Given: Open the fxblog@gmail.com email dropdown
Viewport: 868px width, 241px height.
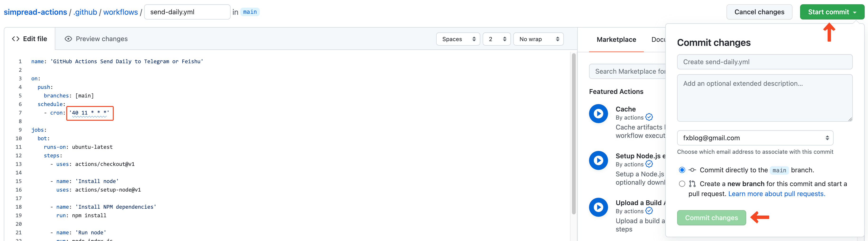Looking at the screenshot, I should tap(755, 138).
